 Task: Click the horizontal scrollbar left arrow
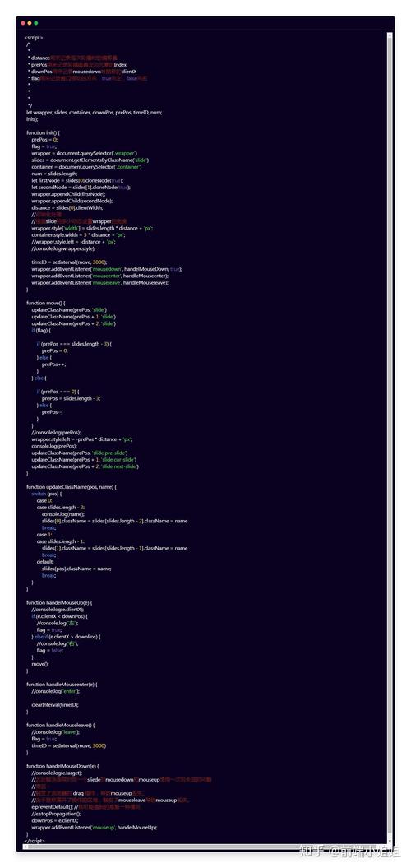click(x=25, y=847)
